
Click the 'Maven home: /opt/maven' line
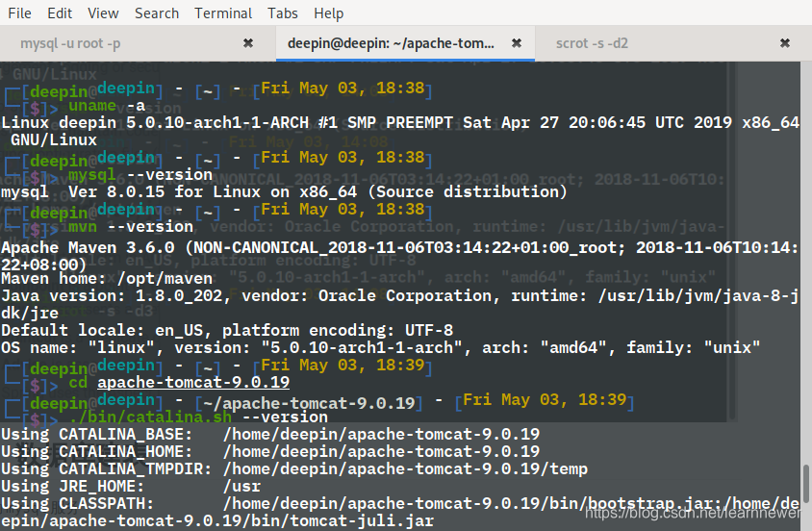click(x=107, y=278)
